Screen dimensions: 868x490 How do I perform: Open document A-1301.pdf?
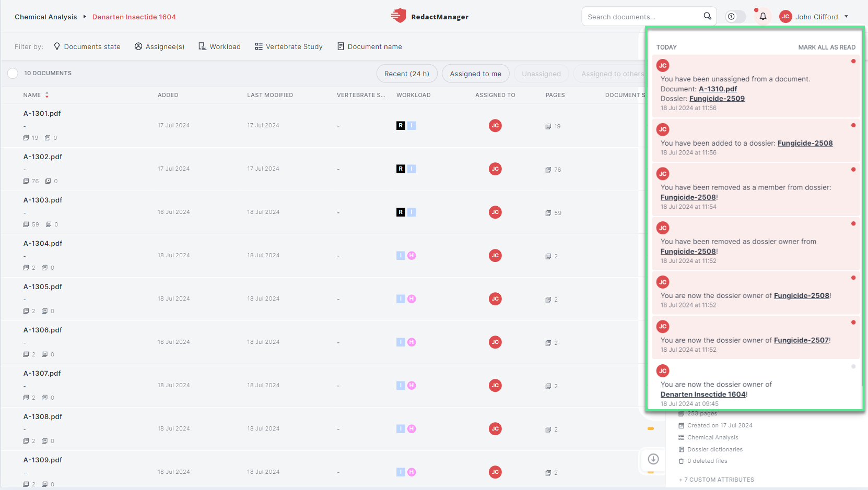(42, 113)
